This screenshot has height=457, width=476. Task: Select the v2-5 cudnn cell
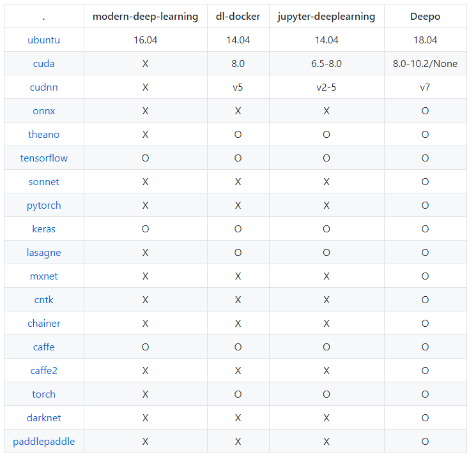pos(326,87)
